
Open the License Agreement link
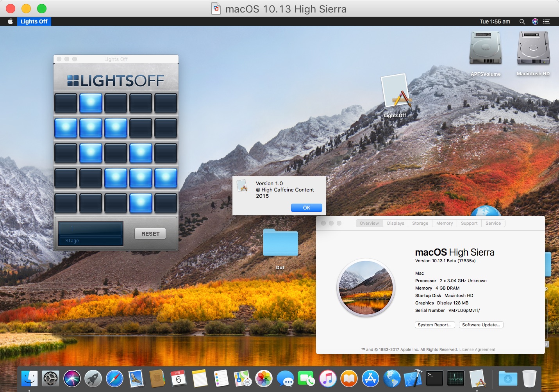[x=477, y=350]
